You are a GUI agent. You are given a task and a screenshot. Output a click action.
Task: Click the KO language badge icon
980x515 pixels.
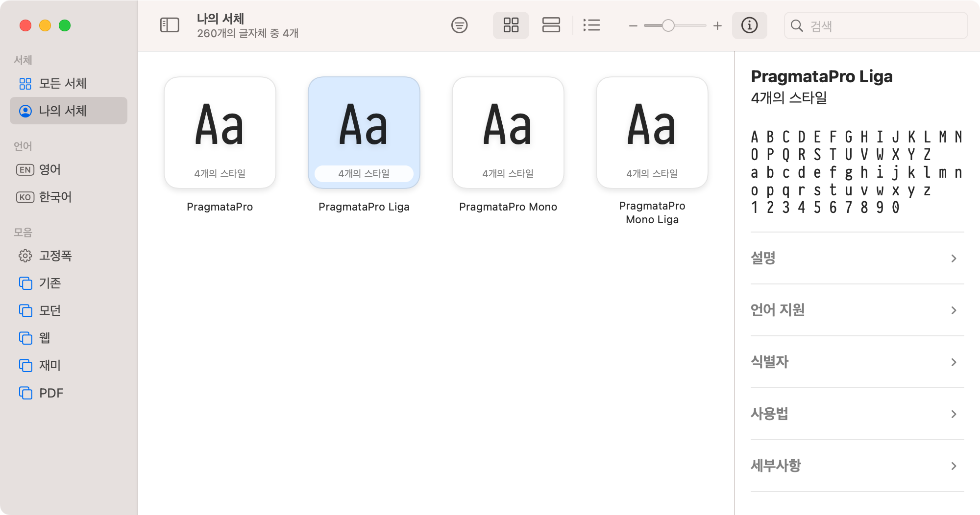(x=25, y=197)
